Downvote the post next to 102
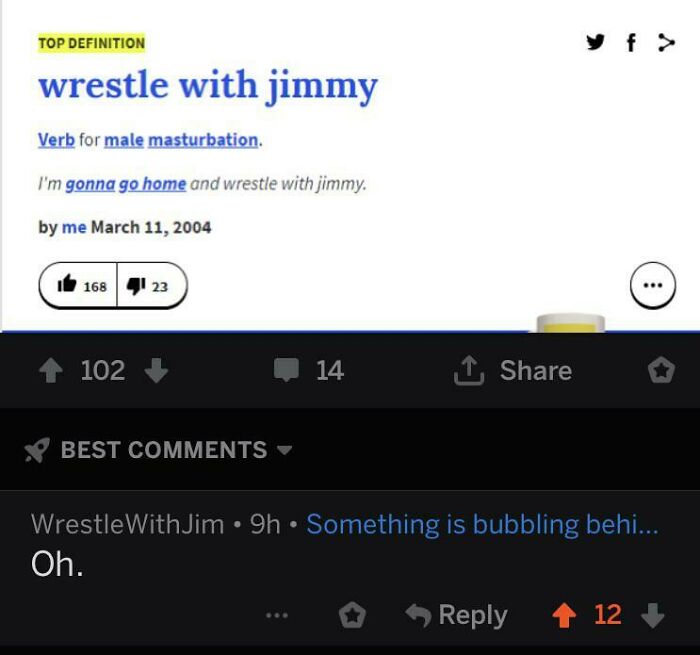700x655 pixels. 156,371
